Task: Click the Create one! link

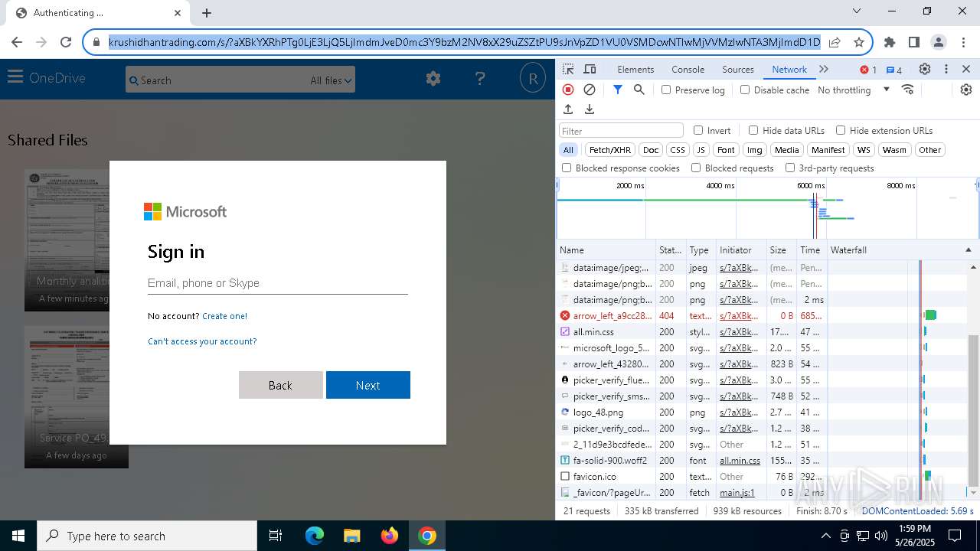Action: click(x=224, y=316)
